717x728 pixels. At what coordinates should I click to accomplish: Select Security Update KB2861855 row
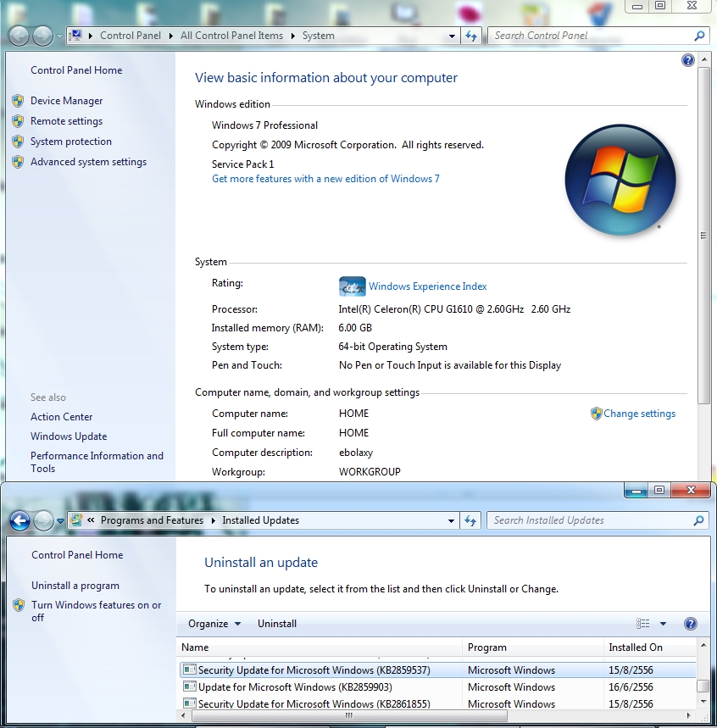(437, 703)
